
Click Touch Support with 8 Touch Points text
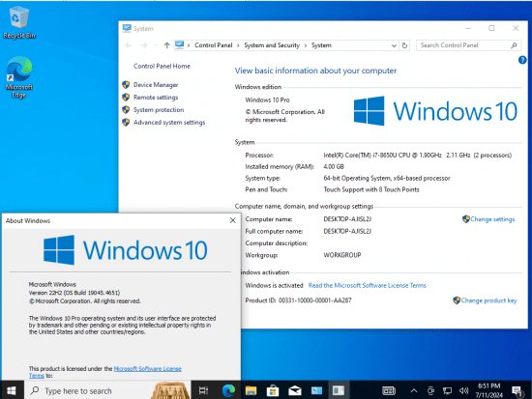[x=371, y=189]
